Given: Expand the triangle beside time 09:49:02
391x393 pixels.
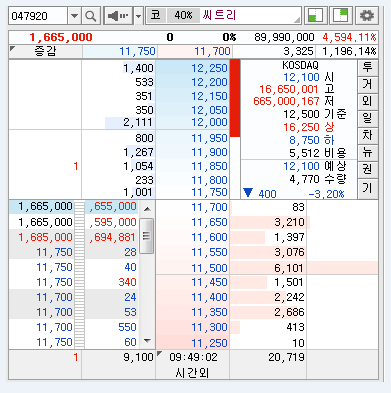Looking at the screenshot, I should (159, 353).
